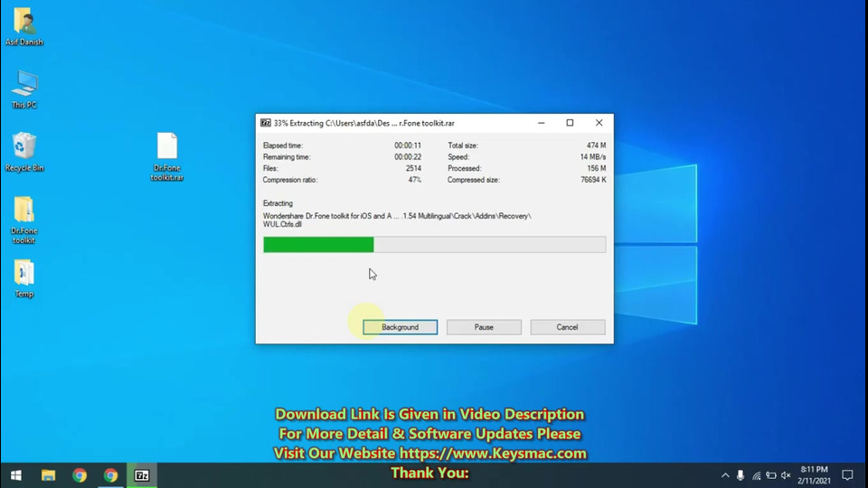Click the Remaining time value 00:00:22
This screenshot has width=868, height=488.
pos(408,157)
